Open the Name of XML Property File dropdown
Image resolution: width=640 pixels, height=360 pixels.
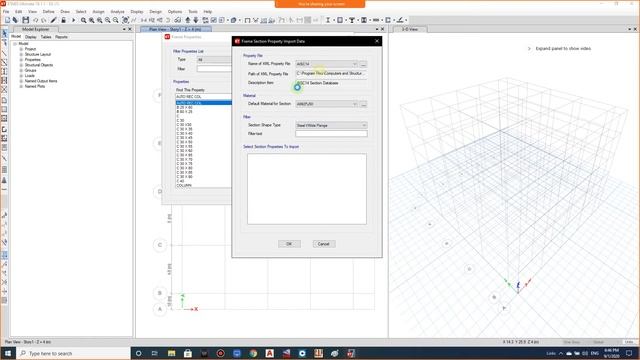(x=327, y=64)
